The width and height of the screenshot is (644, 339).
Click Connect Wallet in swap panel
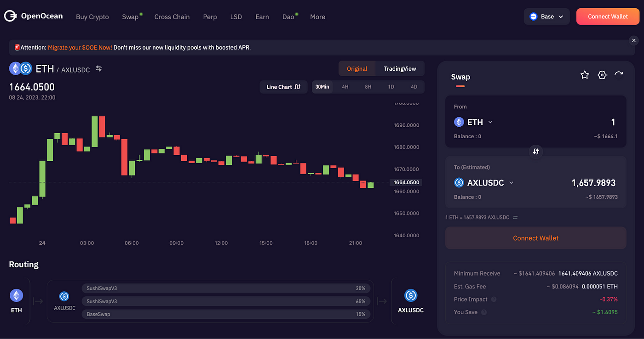535,238
